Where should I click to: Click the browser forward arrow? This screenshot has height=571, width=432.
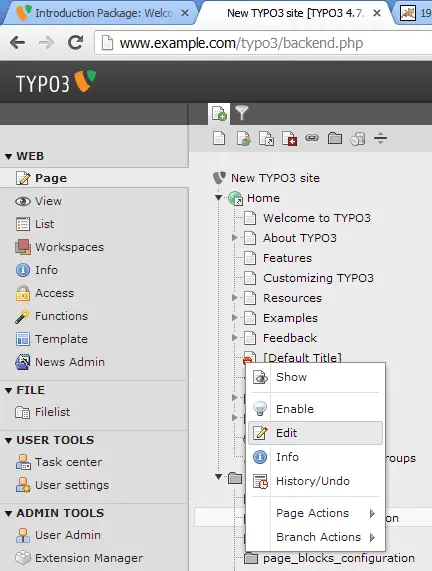[46, 43]
